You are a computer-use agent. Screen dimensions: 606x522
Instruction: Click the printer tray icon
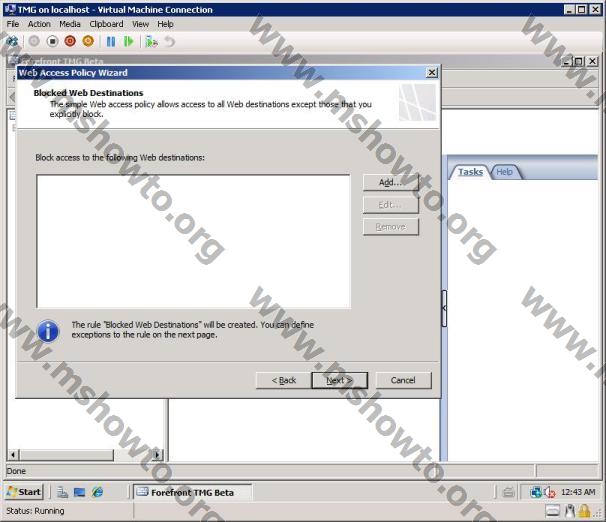tap(508, 492)
